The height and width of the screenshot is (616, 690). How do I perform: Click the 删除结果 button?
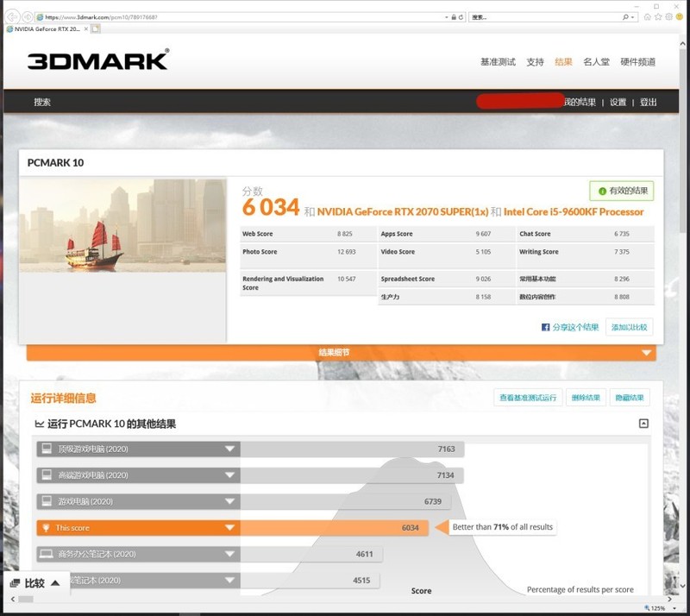(x=586, y=398)
